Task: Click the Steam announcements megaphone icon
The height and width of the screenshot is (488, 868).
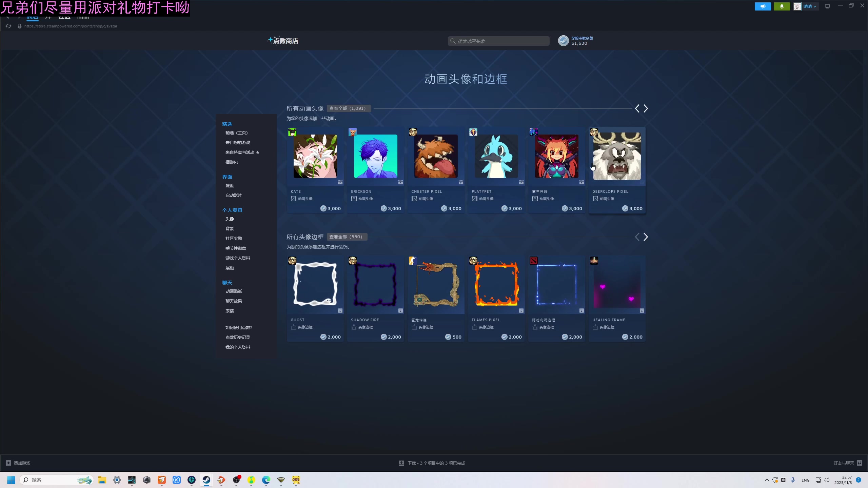Action: pos(763,6)
